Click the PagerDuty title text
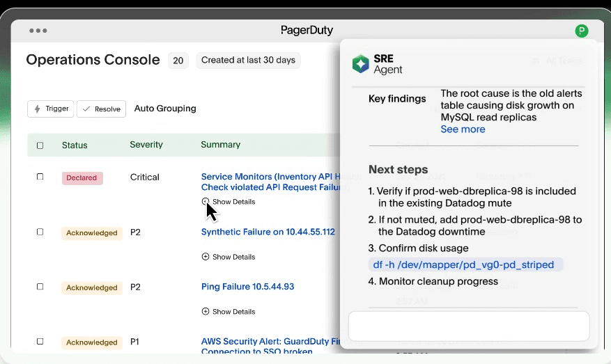 (307, 31)
